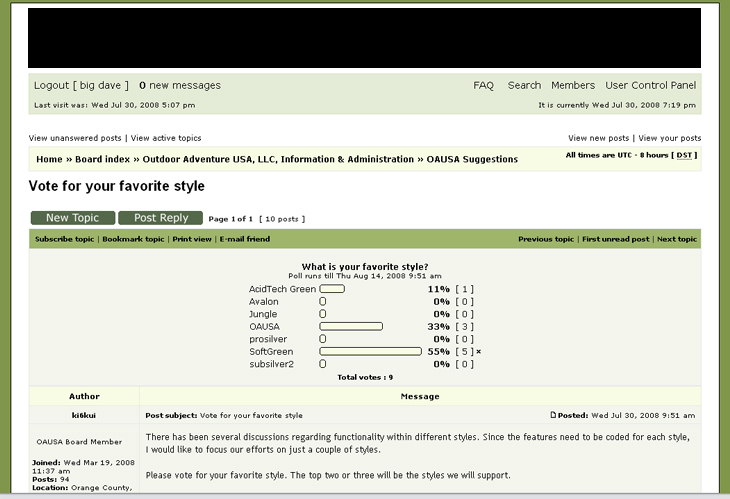
Task: Open the new messages link
Action: (x=180, y=86)
